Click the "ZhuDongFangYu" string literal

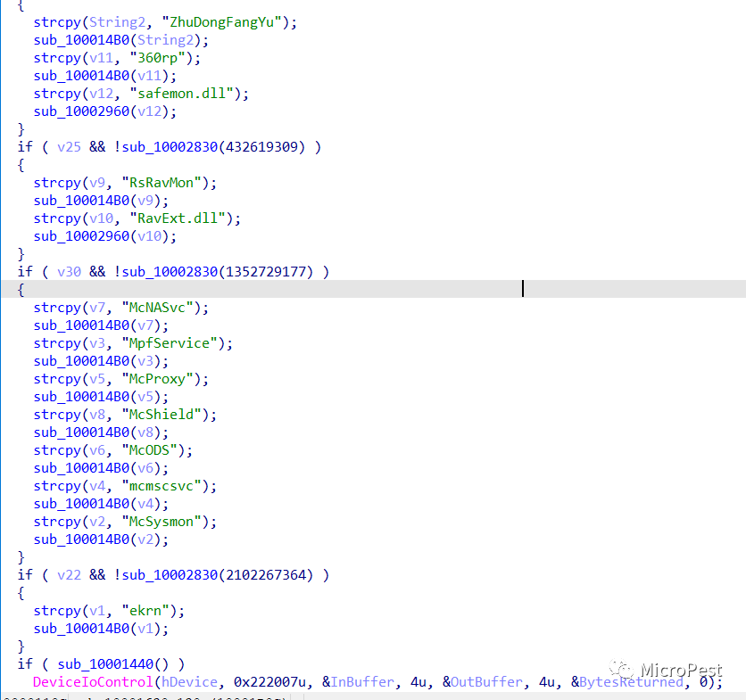pyautogui.click(x=222, y=22)
